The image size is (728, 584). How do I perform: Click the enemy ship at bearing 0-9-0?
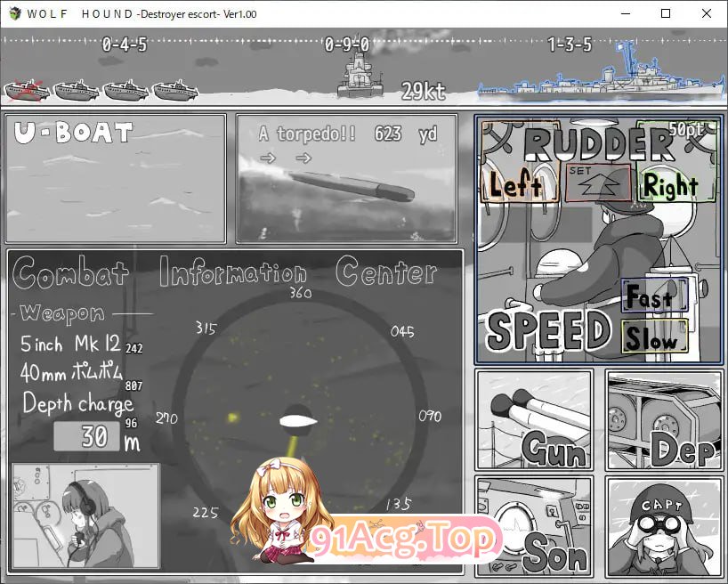(359, 75)
